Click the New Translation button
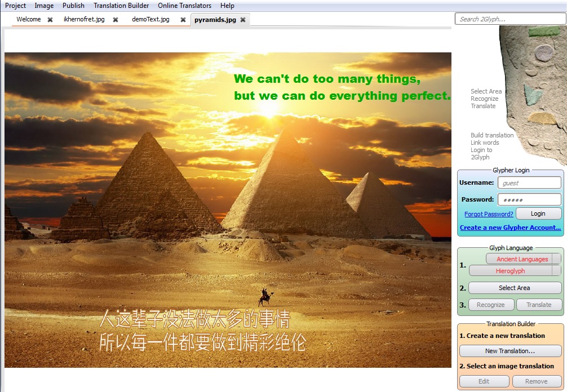 click(x=510, y=351)
